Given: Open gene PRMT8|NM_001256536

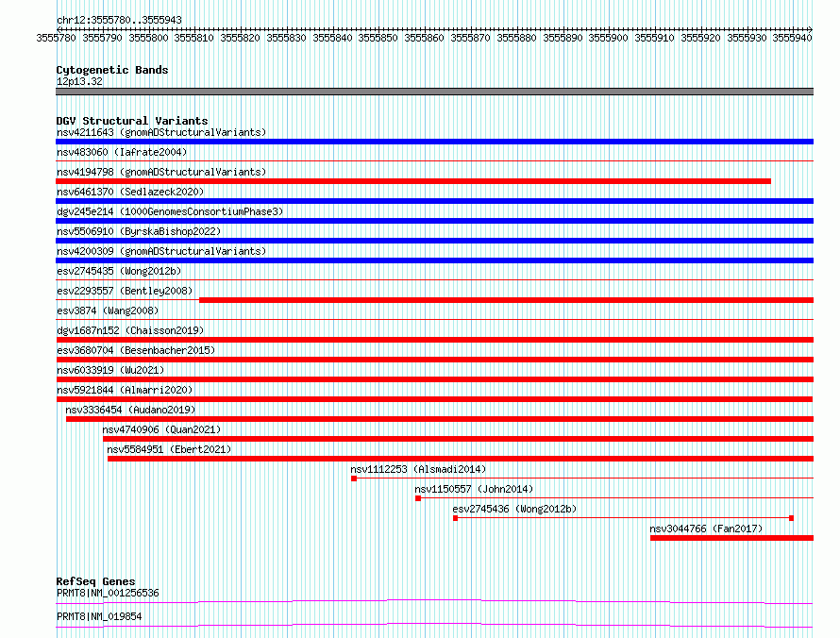Looking at the screenshot, I should click(x=108, y=593).
